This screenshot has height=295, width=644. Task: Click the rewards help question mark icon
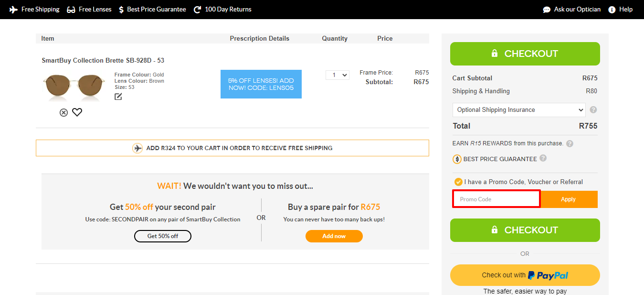tap(570, 143)
